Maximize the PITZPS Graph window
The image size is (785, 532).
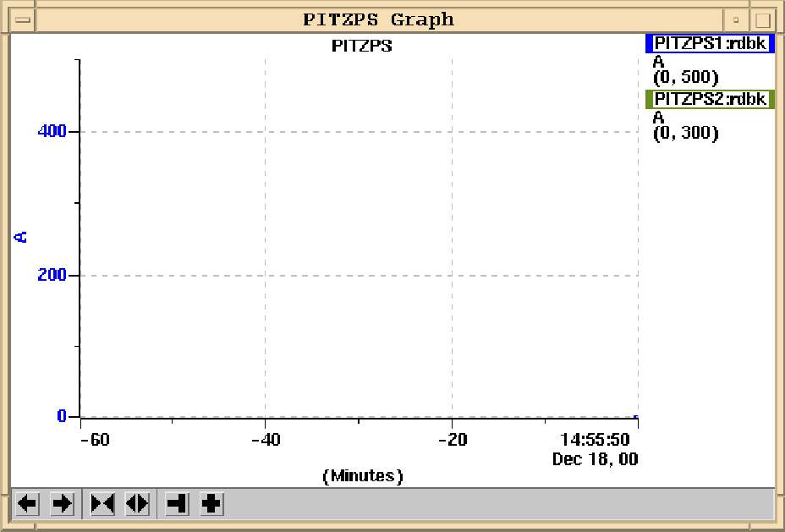point(762,20)
